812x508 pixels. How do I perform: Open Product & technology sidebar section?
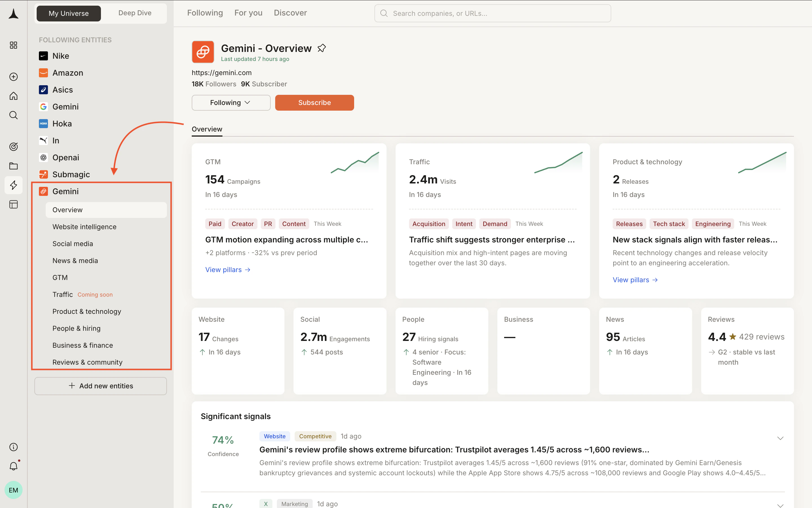click(87, 312)
